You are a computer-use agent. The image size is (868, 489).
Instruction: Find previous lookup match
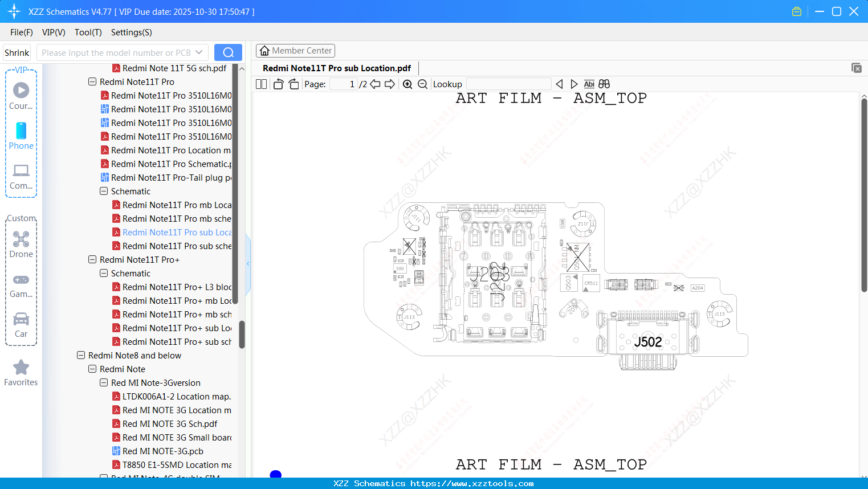coord(559,84)
